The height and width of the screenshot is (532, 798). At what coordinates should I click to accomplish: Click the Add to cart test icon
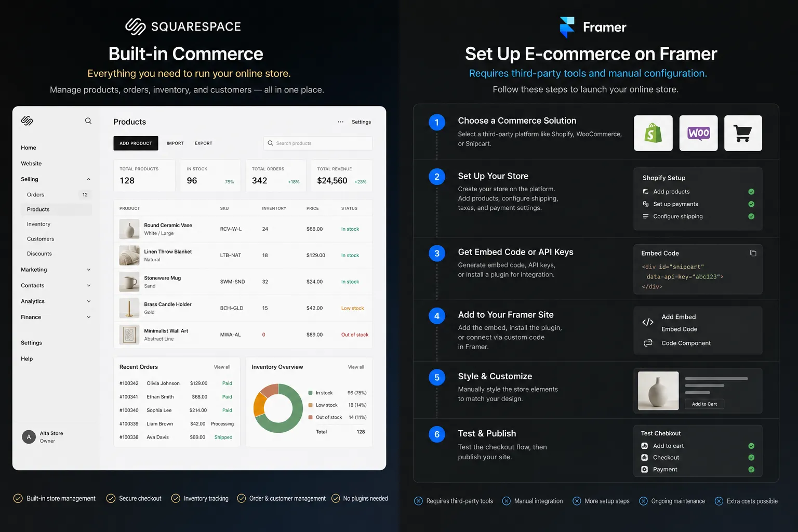(644, 446)
